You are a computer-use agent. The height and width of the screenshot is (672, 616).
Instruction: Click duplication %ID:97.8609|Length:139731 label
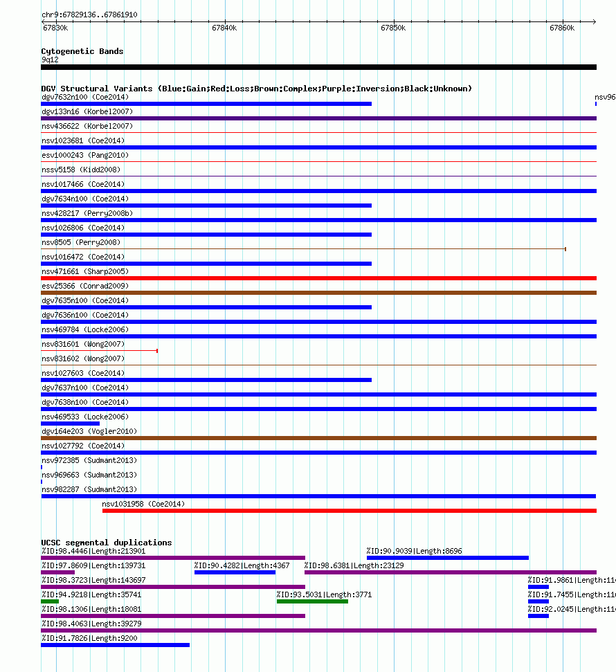[93, 567]
